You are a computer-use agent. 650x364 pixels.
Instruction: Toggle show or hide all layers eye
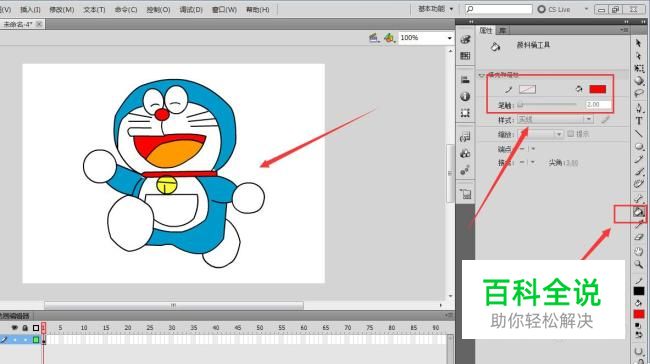[x=15, y=328]
